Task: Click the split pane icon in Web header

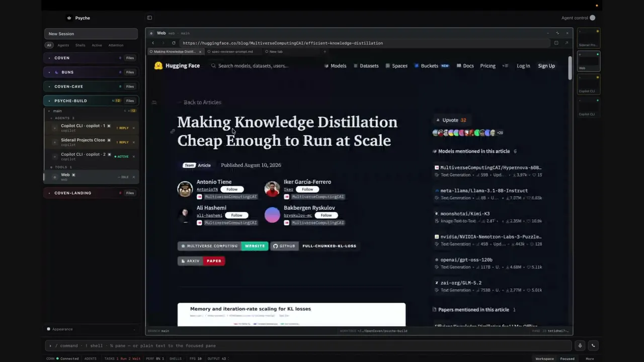Action: (557, 33)
